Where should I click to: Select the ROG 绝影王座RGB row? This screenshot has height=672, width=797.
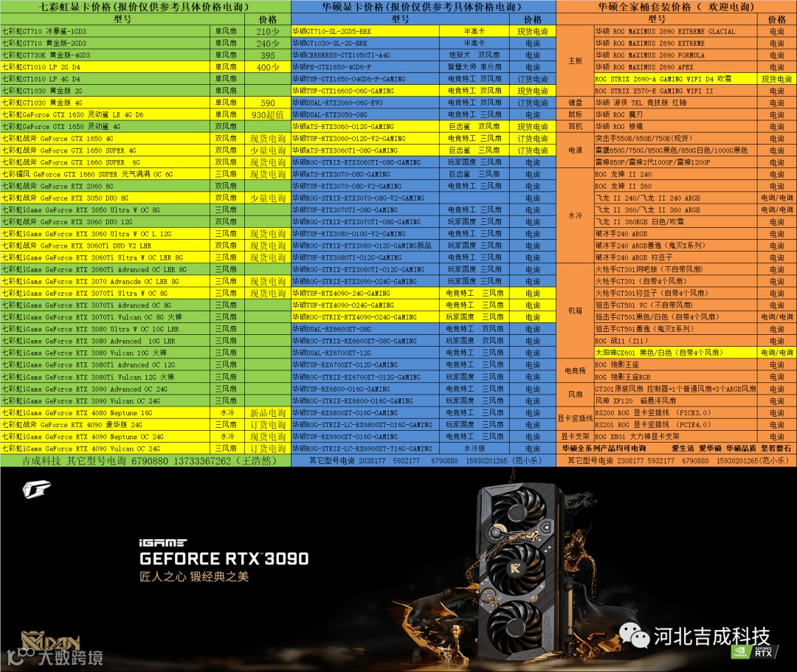(695, 377)
